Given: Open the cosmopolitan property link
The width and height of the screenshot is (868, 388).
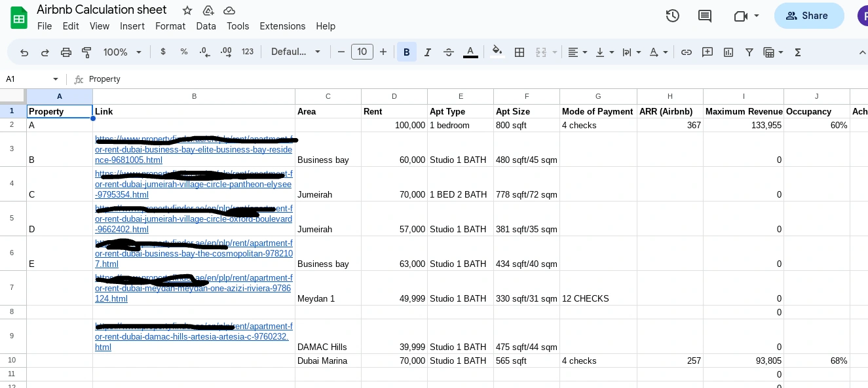Looking at the screenshot, I should [x=194, y=254].
